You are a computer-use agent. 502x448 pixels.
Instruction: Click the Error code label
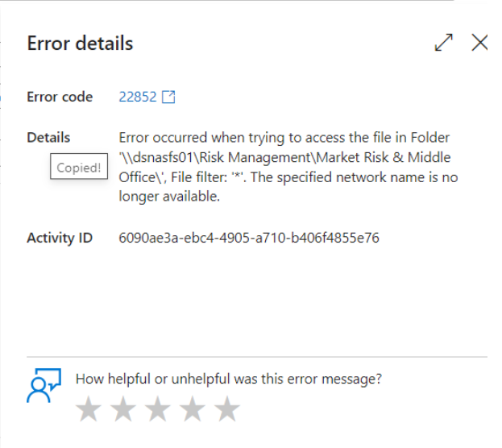60,97
